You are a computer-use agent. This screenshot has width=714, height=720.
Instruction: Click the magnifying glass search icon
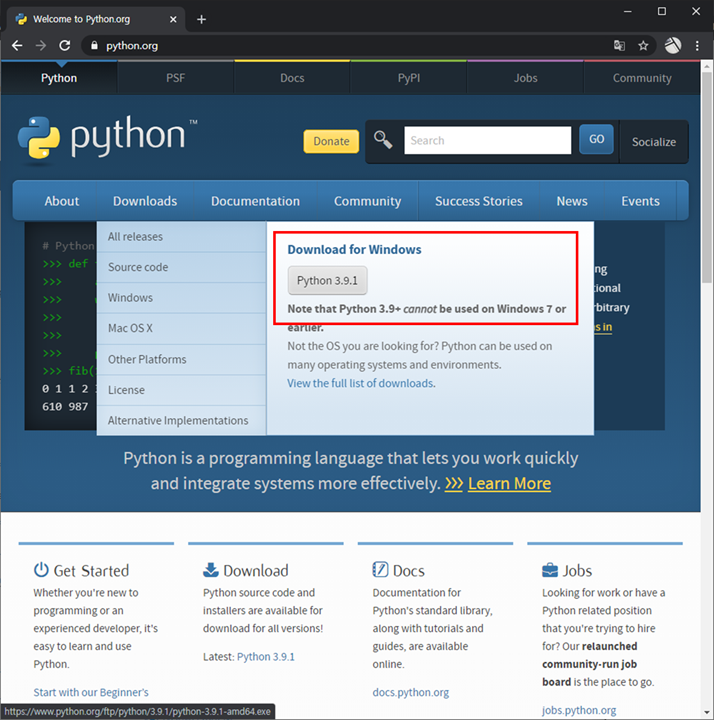[x=383, y=140]
